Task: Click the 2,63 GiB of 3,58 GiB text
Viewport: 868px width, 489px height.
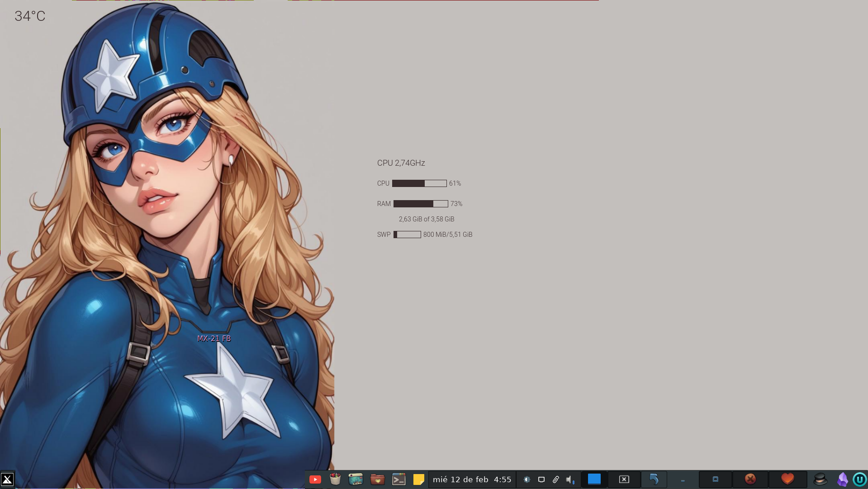Action: point(427,219)
